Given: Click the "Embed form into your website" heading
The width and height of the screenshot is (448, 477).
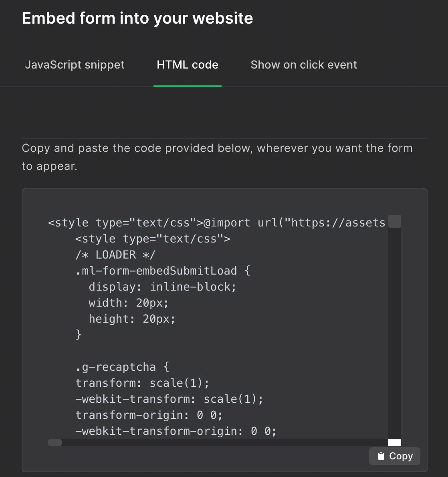Looking at the screenshot, I should [137, 18].
